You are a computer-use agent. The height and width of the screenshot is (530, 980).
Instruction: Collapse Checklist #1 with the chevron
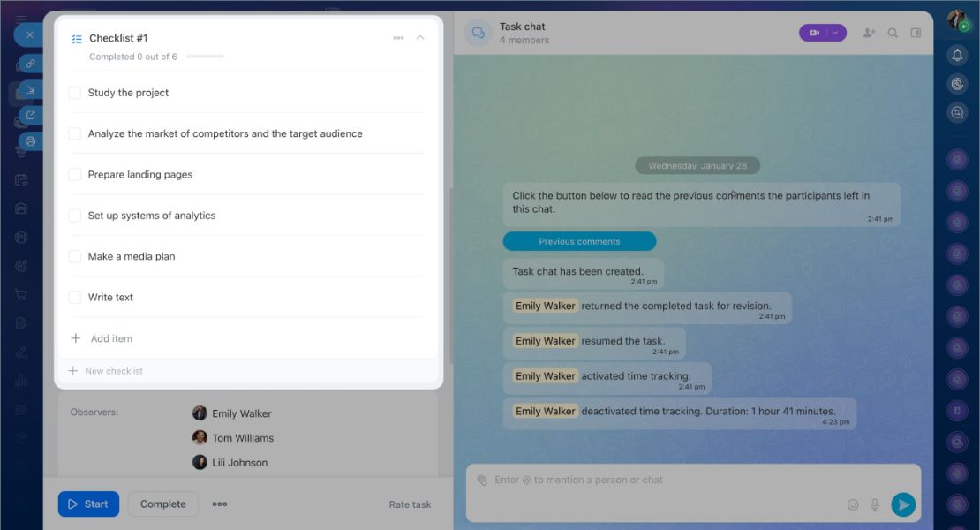click(420, 37)
